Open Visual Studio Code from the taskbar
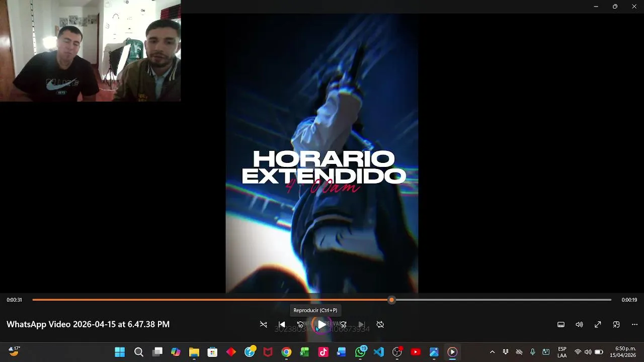This screenshot has width=644, height=362. (378, 352)
